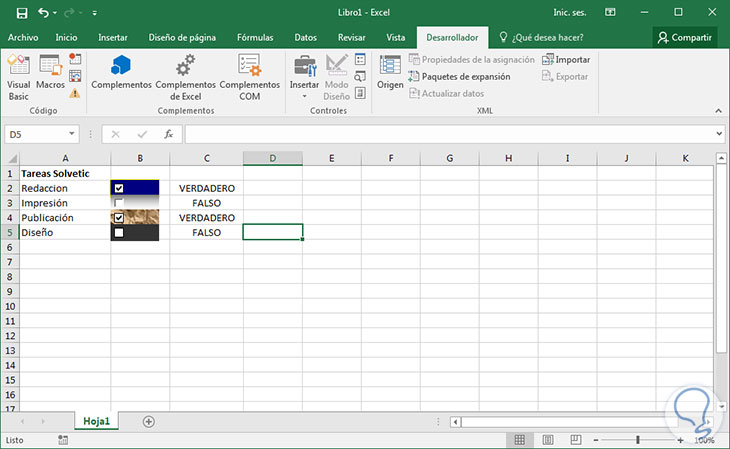
Task: Open the Revisar tab
Action: point(351,37)
